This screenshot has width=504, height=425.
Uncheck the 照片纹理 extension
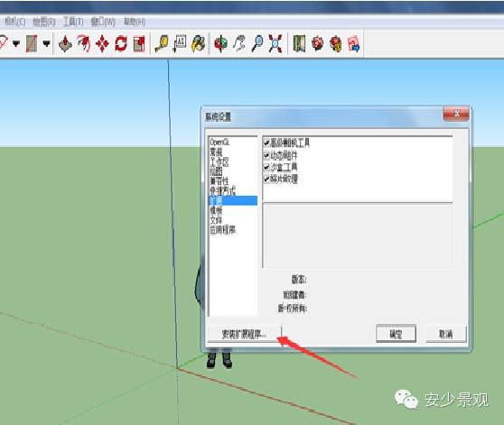point(266,179)
